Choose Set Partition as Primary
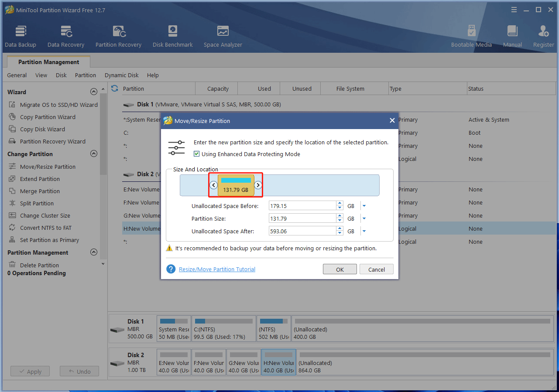 tap(49, 240)
